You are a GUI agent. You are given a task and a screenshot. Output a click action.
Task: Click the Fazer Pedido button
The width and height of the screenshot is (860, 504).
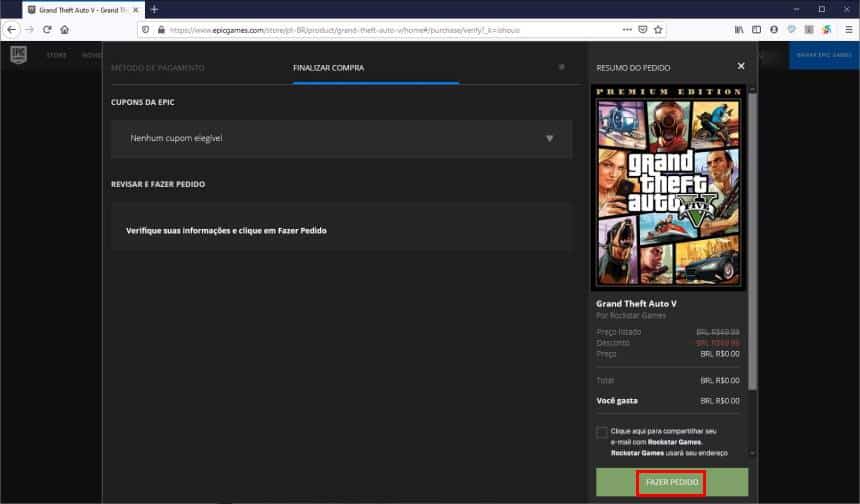[672, 482]
